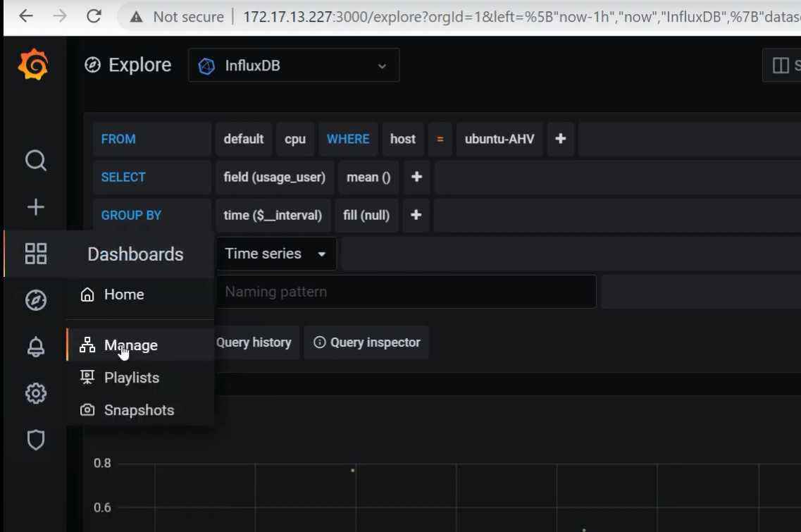Image resolution: width=801 pixels, height=532 pixels.
Task: Change the equals operator segment
Action: click(x=440, y=139)
